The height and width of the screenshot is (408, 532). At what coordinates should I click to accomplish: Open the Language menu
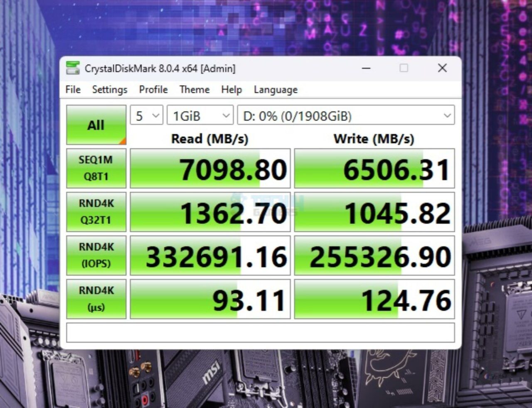tap(275, 89)
